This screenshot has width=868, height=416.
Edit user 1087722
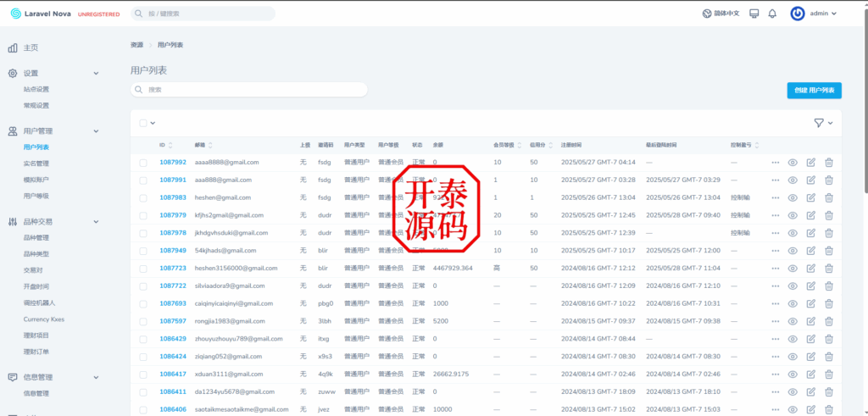(811, 286)
